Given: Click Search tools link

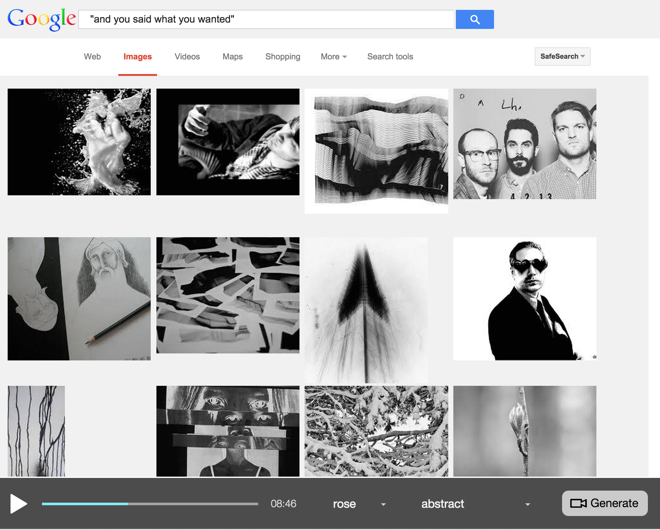Looking at the screenshot, I should (390, 57).
